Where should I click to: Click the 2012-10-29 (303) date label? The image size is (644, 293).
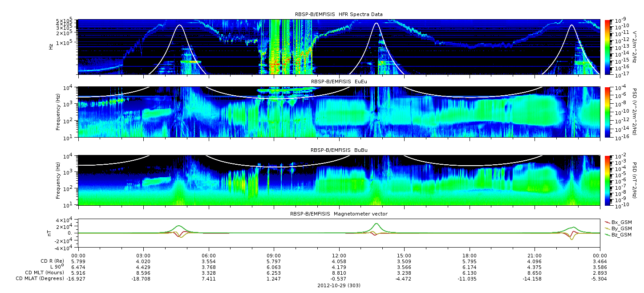pyautogui.click(x=339, y=285)
